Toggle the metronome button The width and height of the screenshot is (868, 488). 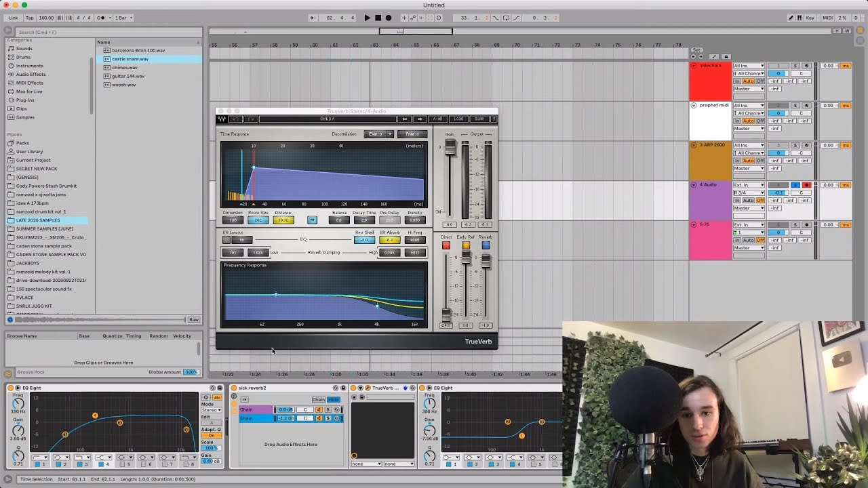[x=103, y=18]
